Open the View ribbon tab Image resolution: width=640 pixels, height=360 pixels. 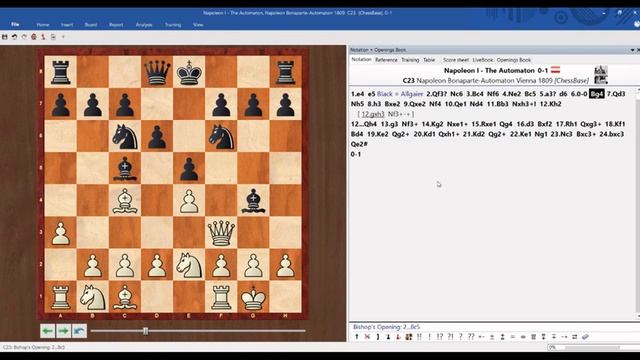point(198,25)
